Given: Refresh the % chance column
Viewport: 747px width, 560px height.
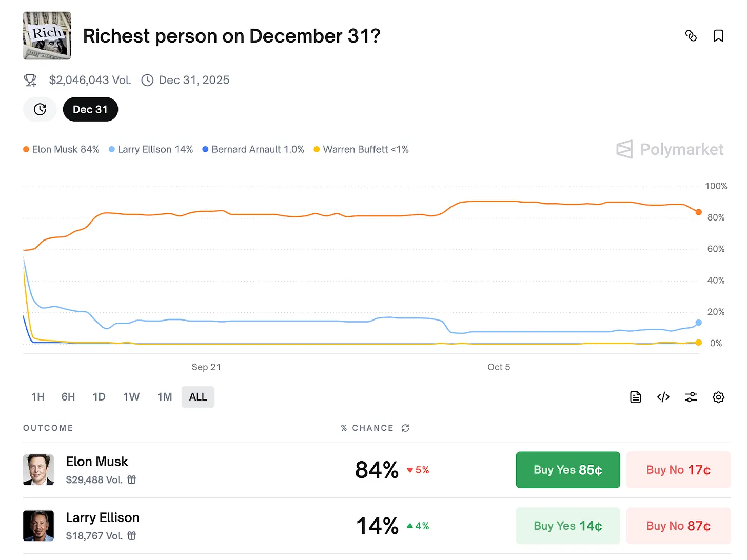Looking at the screenshot, I should point(405,428).
